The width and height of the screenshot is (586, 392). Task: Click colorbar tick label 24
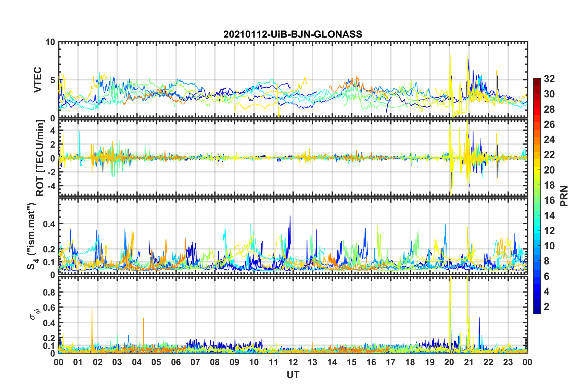click(549, 140)
